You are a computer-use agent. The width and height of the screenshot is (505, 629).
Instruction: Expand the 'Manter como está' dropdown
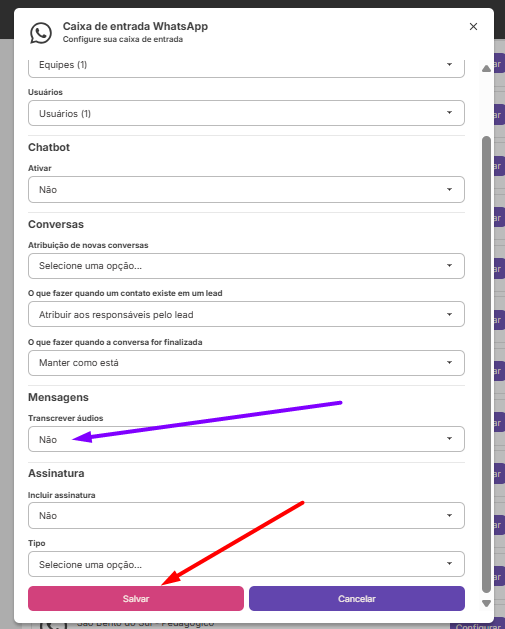(246, 363)
